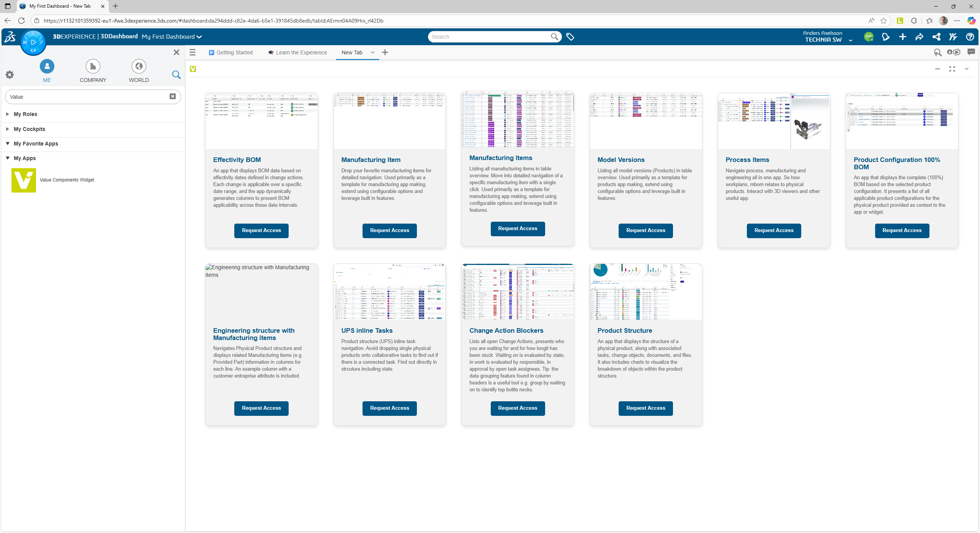Viewport: 980px width, 533px height.
Task: Open the Value Components Widget app icon
Action: pyautogui.click(x=24, y=180)
